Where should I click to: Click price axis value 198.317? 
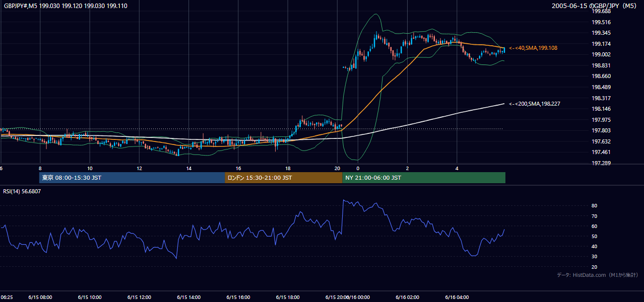[601, 98]
